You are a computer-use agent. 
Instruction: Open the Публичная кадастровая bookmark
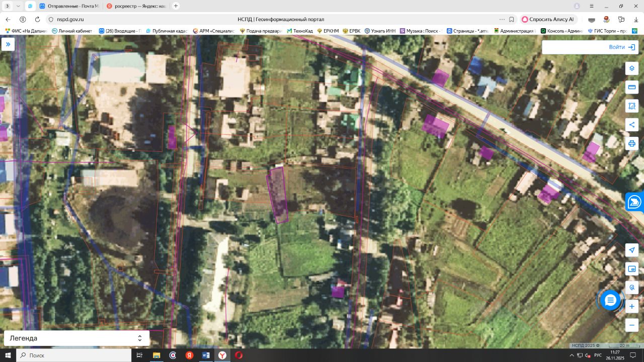point(166,31)
